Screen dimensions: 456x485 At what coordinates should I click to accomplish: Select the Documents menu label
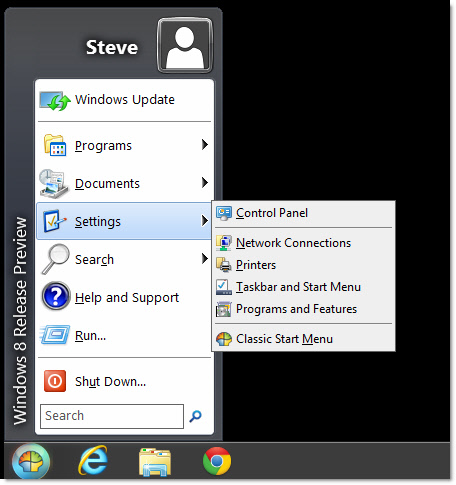(x=107, y=184)
